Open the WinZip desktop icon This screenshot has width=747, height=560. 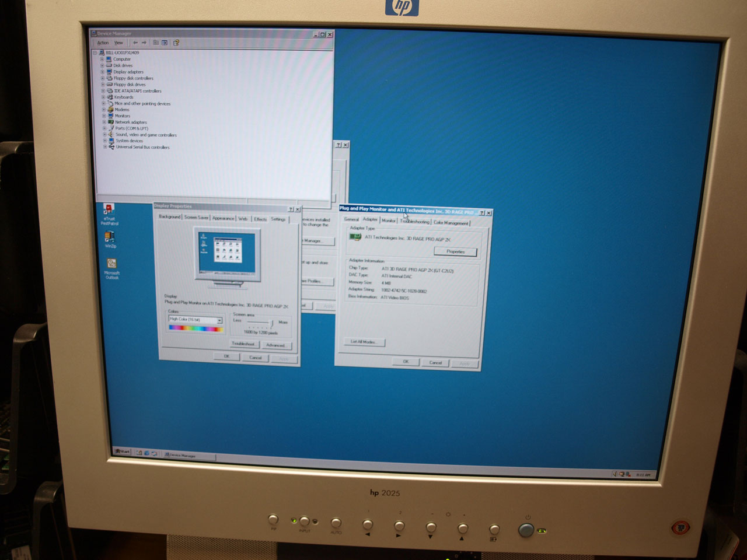coord(110,237)
